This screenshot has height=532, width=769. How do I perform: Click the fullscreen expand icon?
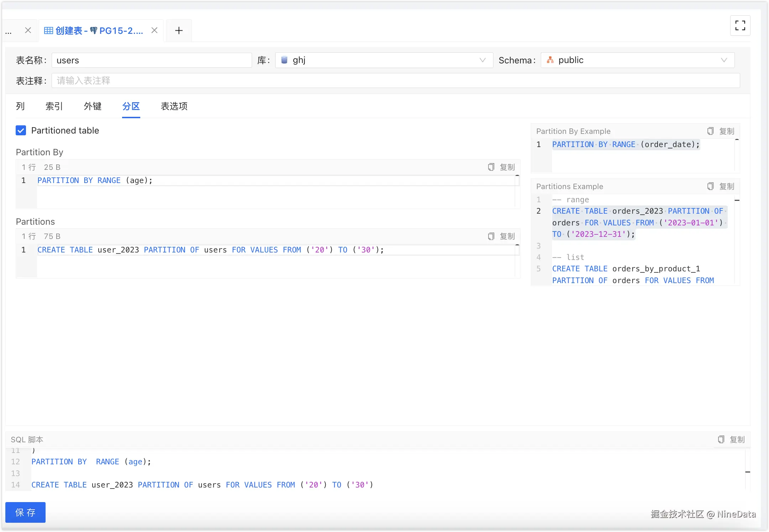(x=740, y=26)
